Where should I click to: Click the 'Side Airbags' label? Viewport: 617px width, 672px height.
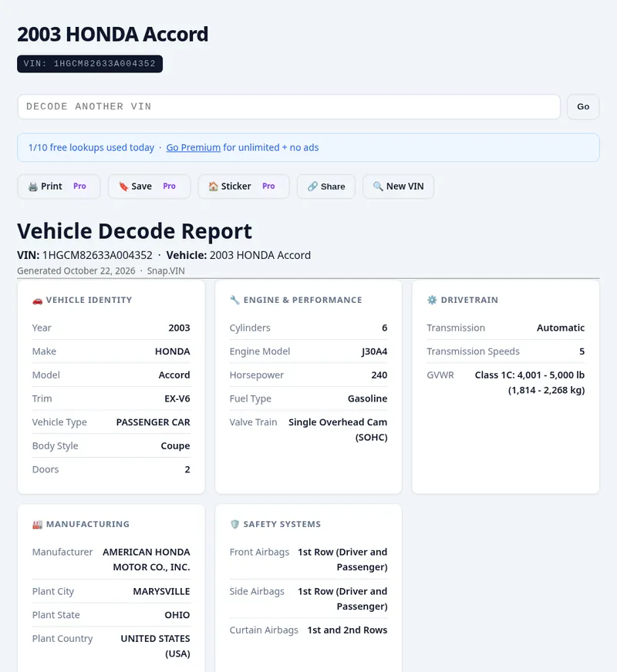pos(257,591)
